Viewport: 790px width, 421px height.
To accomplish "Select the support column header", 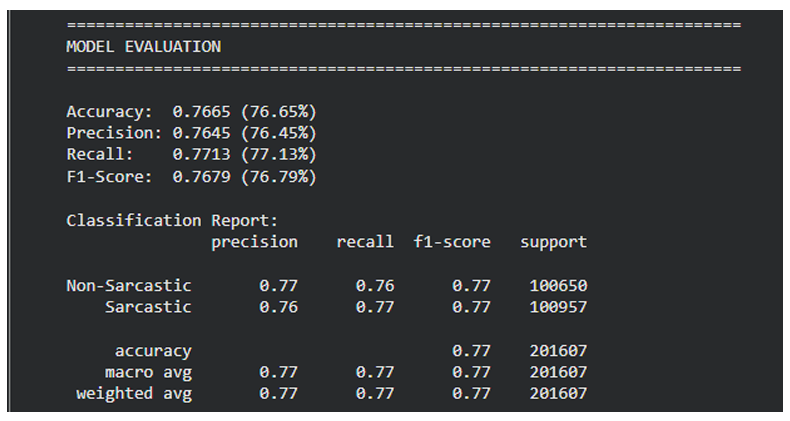I will coord(553,242).
